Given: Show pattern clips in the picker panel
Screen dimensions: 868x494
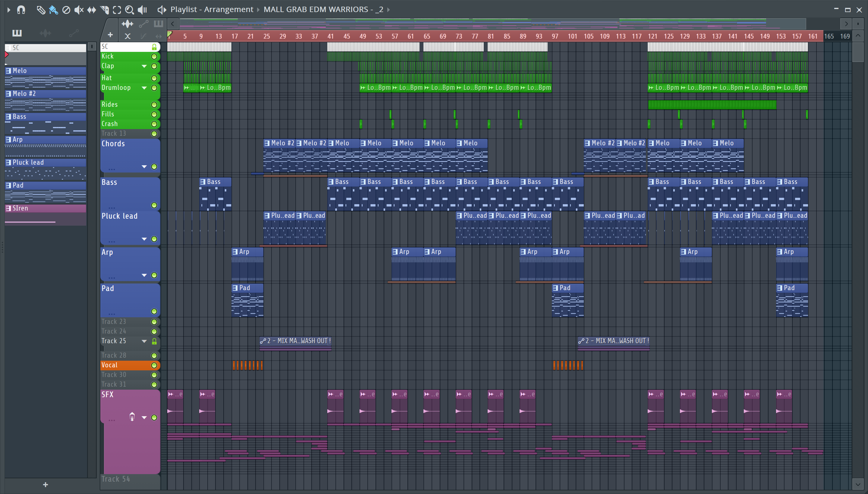Looking at the screenshot, I should 17,33.
